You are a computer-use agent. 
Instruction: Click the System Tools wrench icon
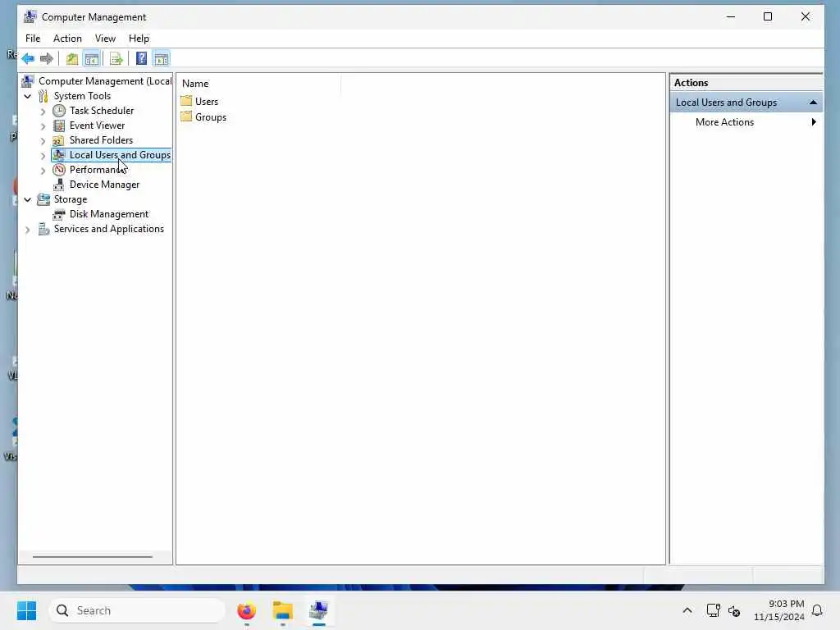(x=43, y=96)
